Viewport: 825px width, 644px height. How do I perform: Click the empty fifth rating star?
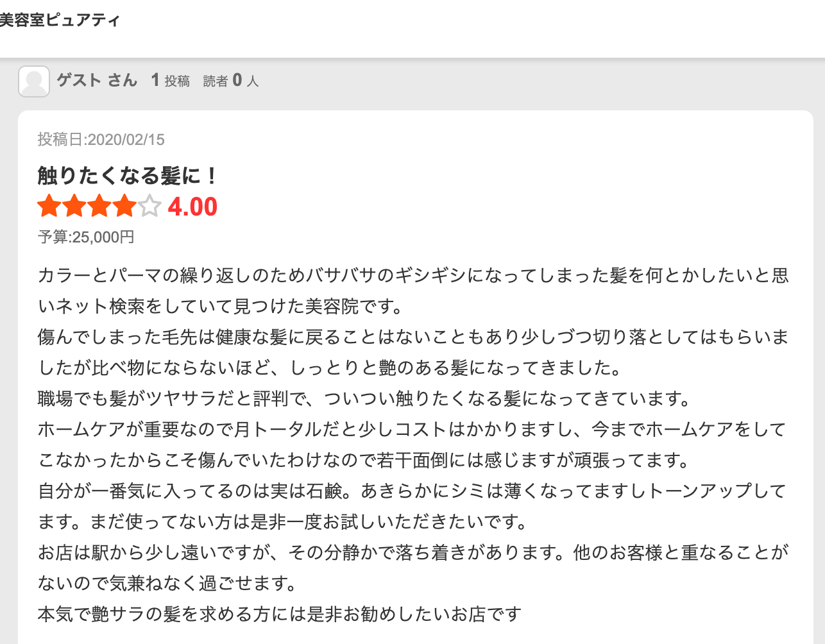click(149, 207)
